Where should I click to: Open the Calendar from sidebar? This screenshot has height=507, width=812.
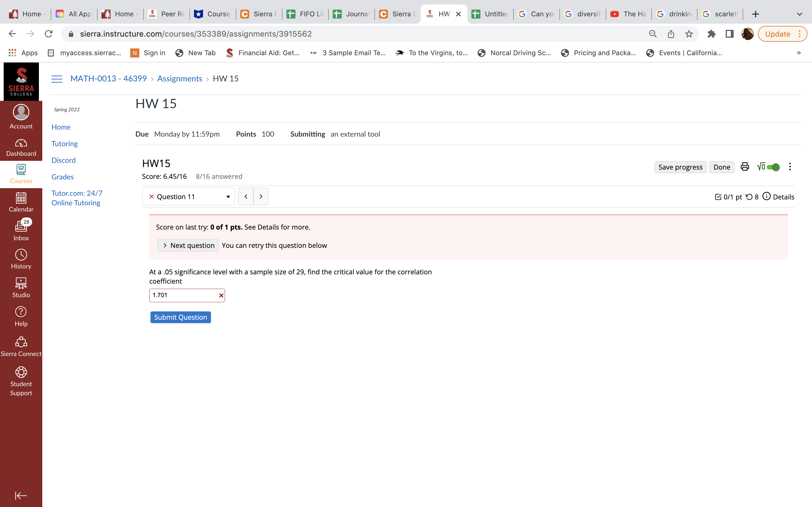point(21,202)
